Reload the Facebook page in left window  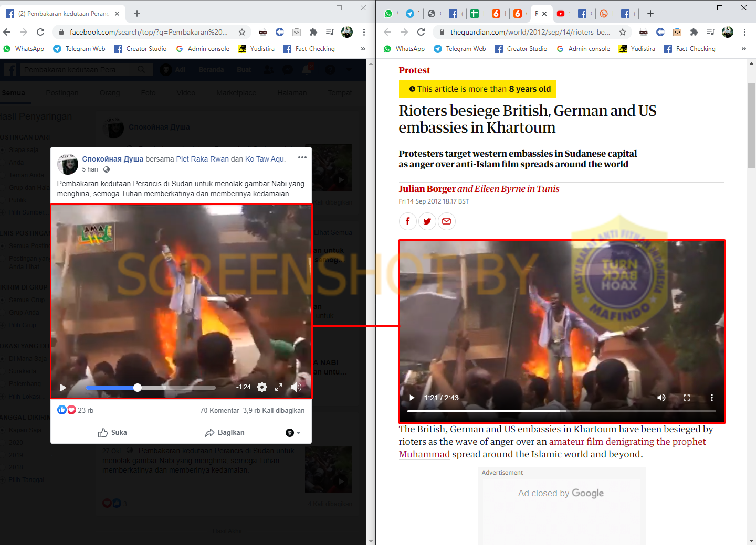(40, 32)
